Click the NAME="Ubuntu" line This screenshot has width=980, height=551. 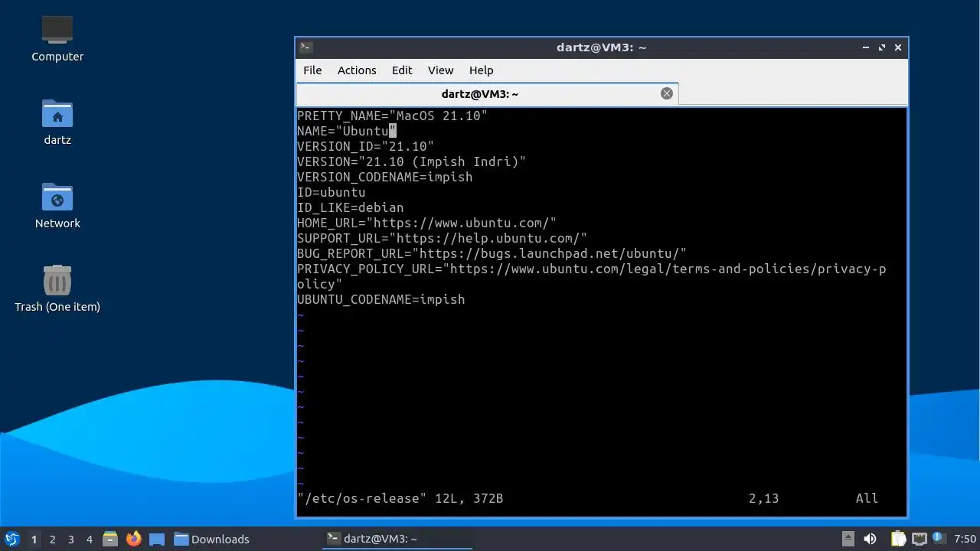pyautogui.click(x=347, y=131)
